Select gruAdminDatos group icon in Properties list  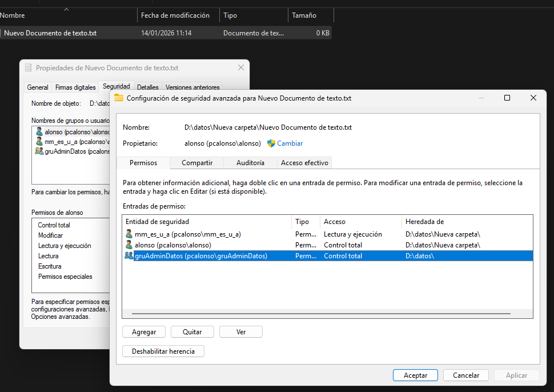39,151
